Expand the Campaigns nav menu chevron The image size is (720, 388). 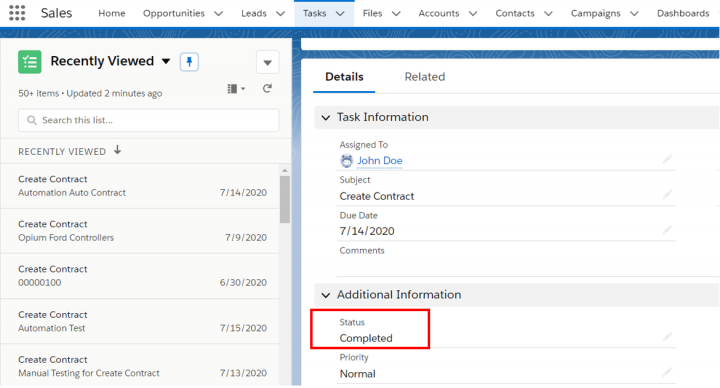(x=634, y=14)
